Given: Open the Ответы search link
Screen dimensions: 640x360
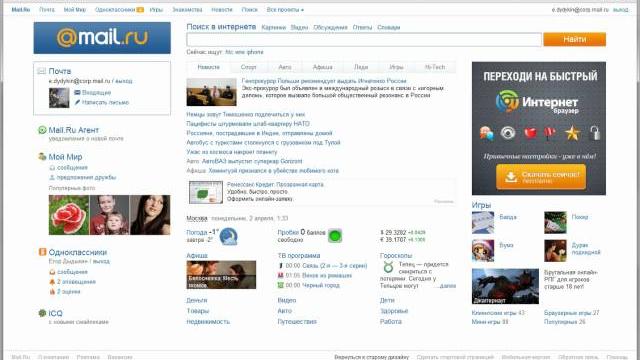Looking at the screenshot, I should click(362, 27).
